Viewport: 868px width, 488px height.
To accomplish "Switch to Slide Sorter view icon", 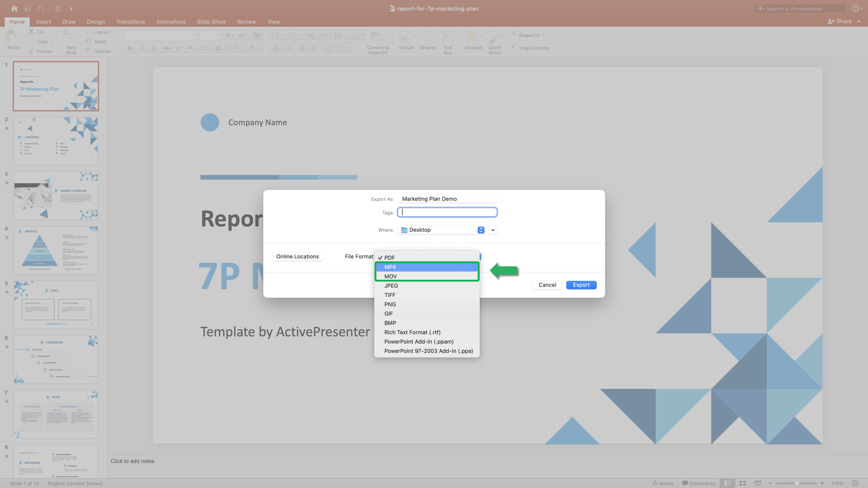I will 743,483.
